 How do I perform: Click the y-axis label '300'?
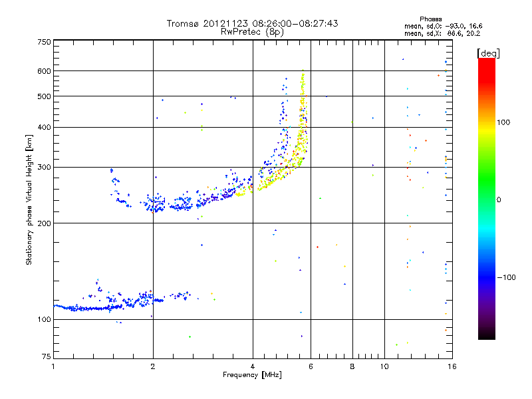click(44, 167)
